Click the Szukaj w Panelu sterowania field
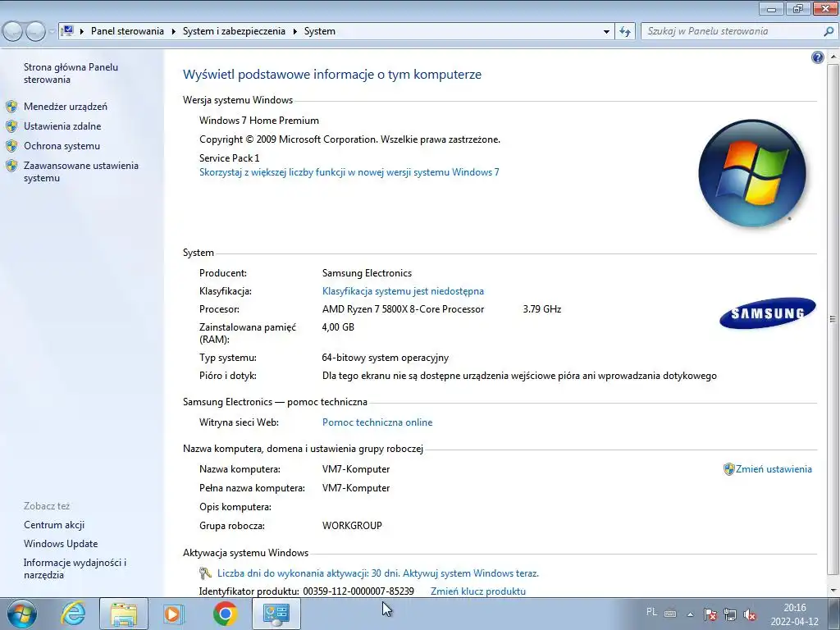 pos(731,32)
